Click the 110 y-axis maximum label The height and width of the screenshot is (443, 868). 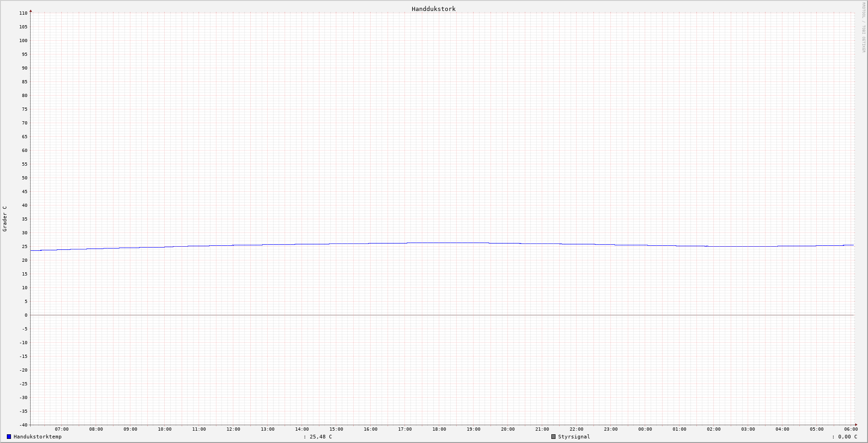pos(23,13)
